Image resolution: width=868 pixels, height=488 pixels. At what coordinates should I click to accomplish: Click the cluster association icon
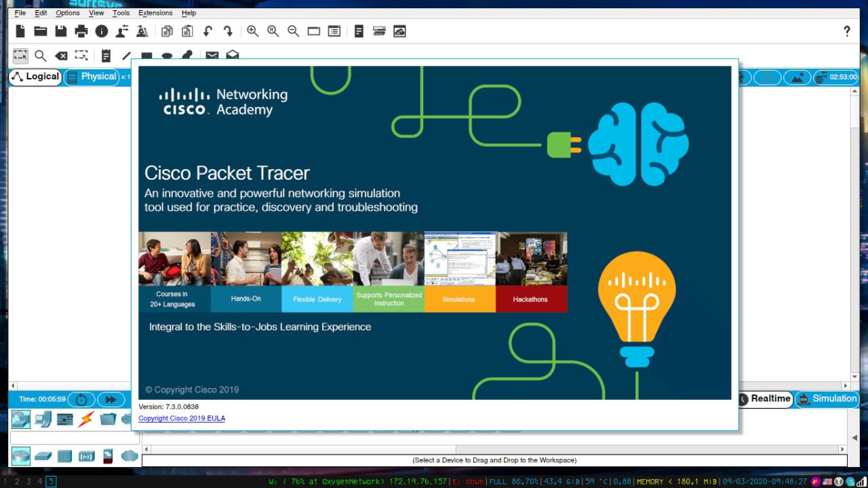[379, 31]
